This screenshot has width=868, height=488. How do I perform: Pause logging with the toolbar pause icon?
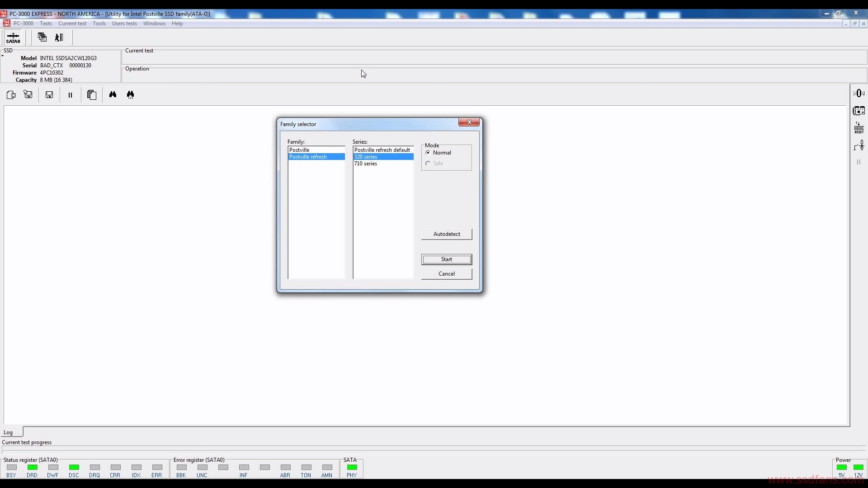[x=70, y=95]
